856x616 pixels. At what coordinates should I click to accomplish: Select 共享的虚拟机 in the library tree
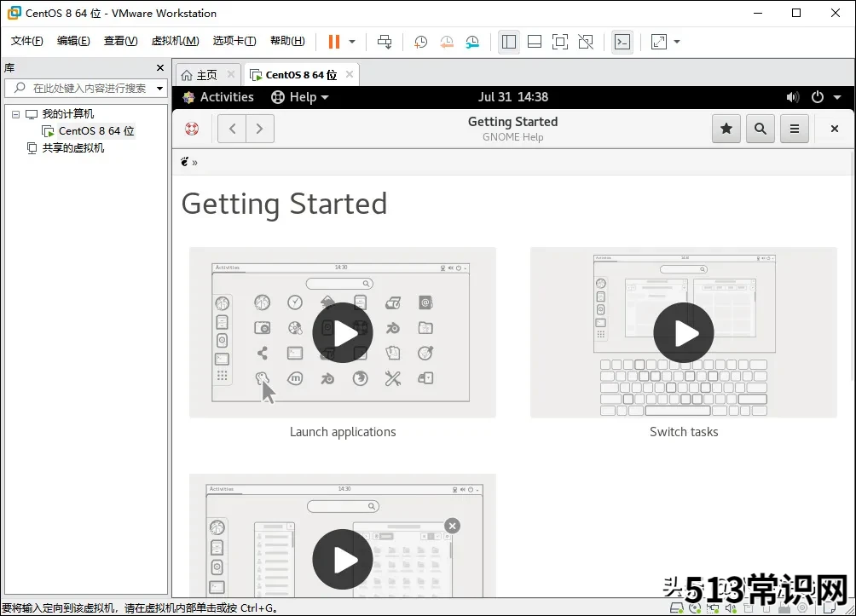pyautogui.click(x=73, y=148)
